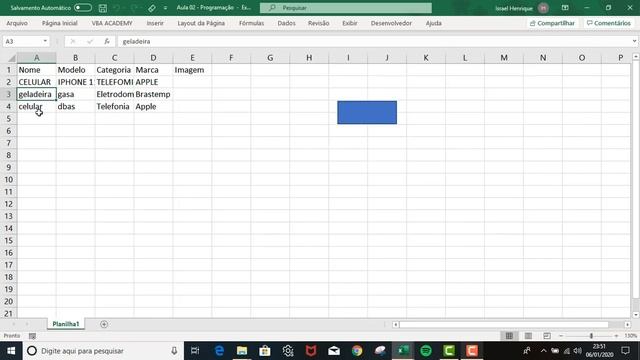Add a new sheet with plus icon
Image resolution: width=640 pixels, height=360 pixels.
[x=104, y=324]
